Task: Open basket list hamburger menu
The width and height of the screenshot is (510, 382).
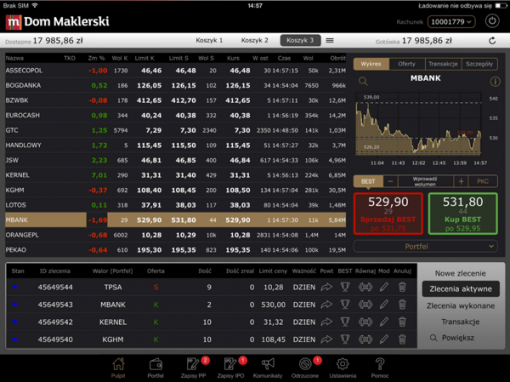Action: pos(330,40)
